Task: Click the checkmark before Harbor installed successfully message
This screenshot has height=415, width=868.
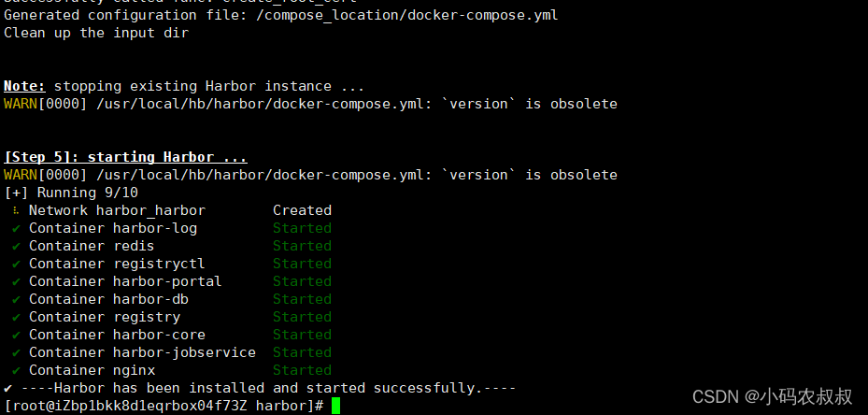Action: click(7, 388)
